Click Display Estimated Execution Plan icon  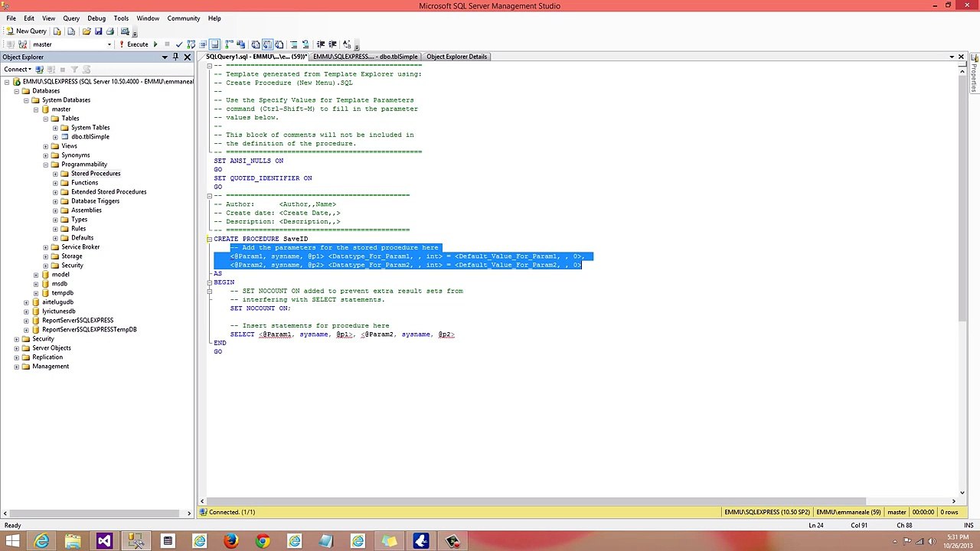[x=191, y=44]
